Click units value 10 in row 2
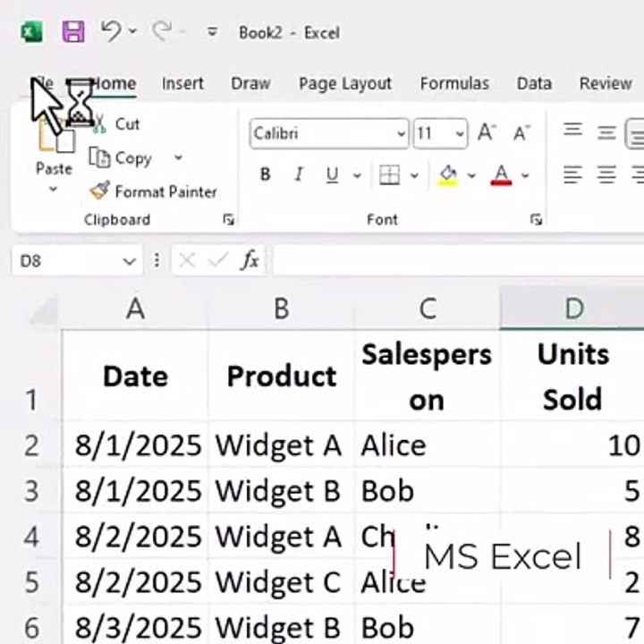This screenshot has height=644, width=644. [x=573, y=445]
